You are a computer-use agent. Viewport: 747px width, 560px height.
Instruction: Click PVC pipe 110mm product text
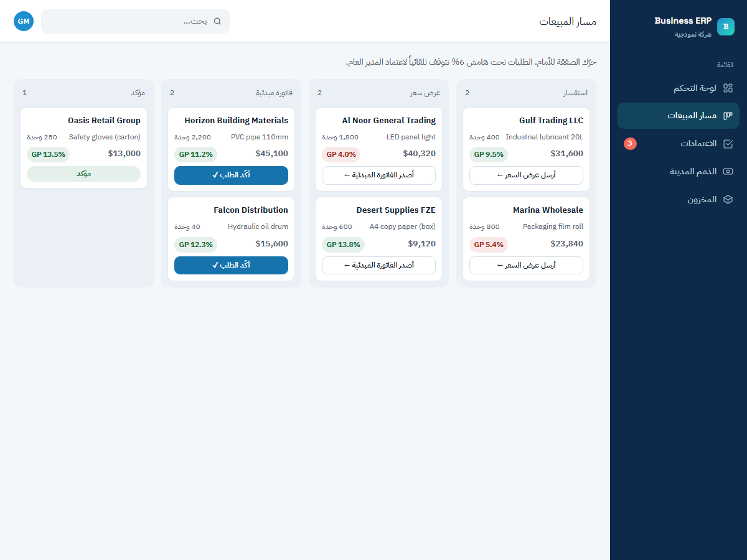click(260, 137)
